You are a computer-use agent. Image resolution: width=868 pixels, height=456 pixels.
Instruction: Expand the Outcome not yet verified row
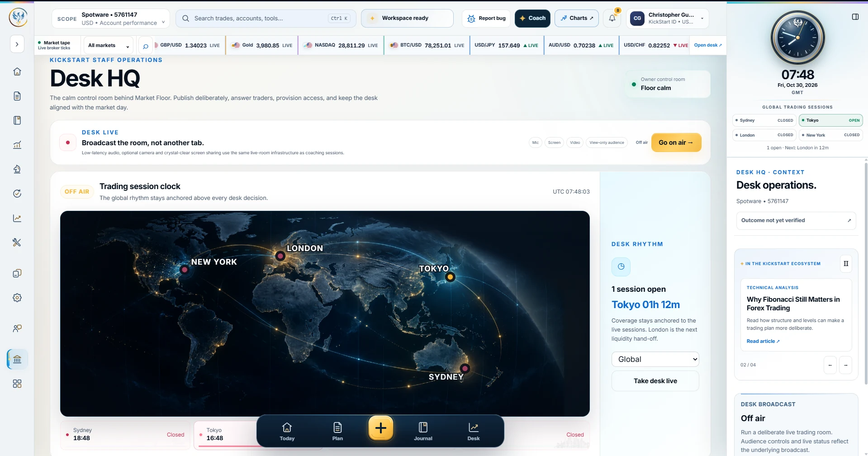coord(796,221)
